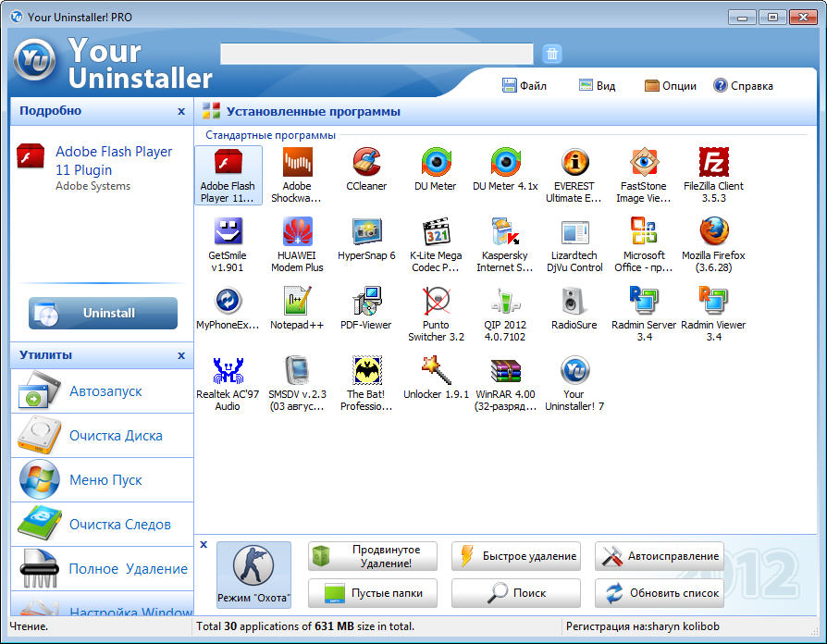Viewport: 827px width, 644px height.
Task: Choose WinRAR 4.00 in program list
Action: pyautogui.click(x=505, y=372)
